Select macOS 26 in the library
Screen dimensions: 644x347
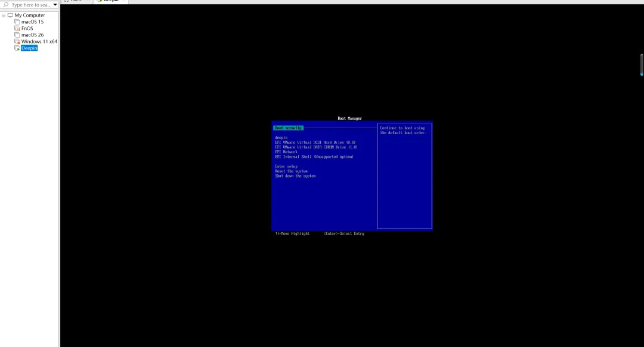[32, 35]
